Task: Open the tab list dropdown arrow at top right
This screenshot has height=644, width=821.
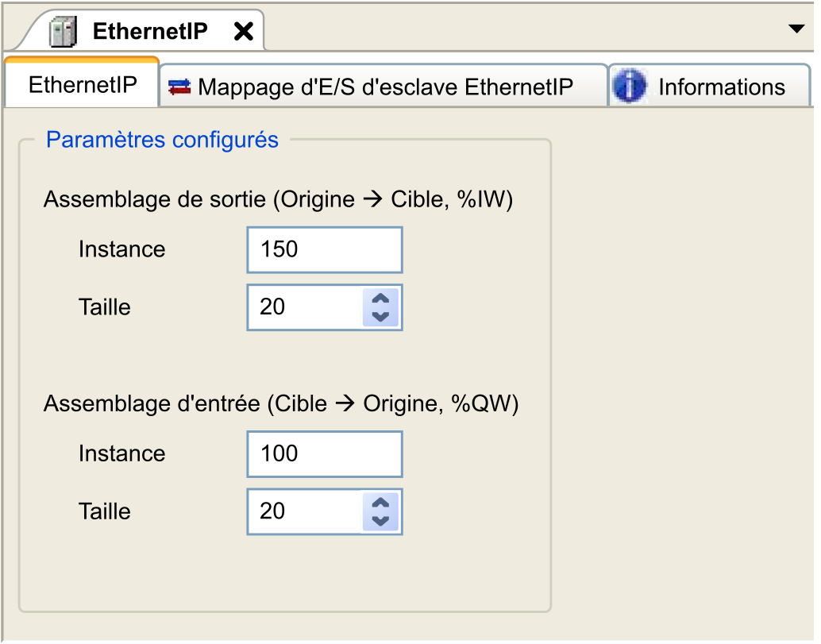Action: [x=796, y=29]
